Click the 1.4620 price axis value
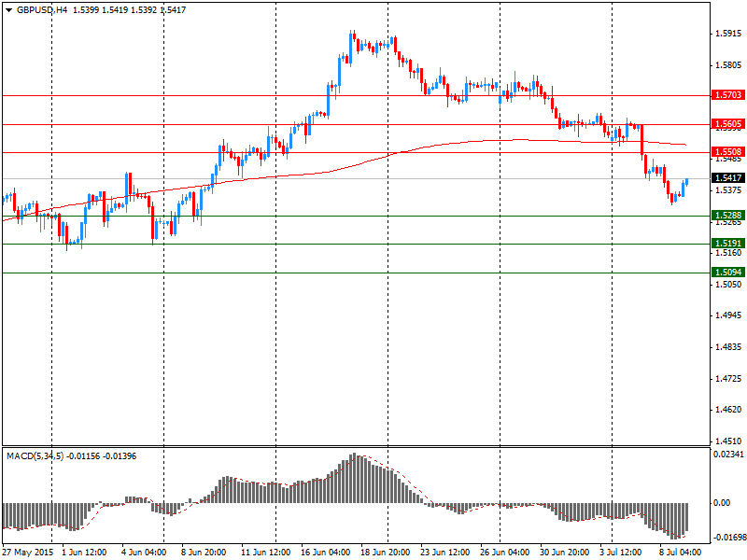 click(729, 410)
